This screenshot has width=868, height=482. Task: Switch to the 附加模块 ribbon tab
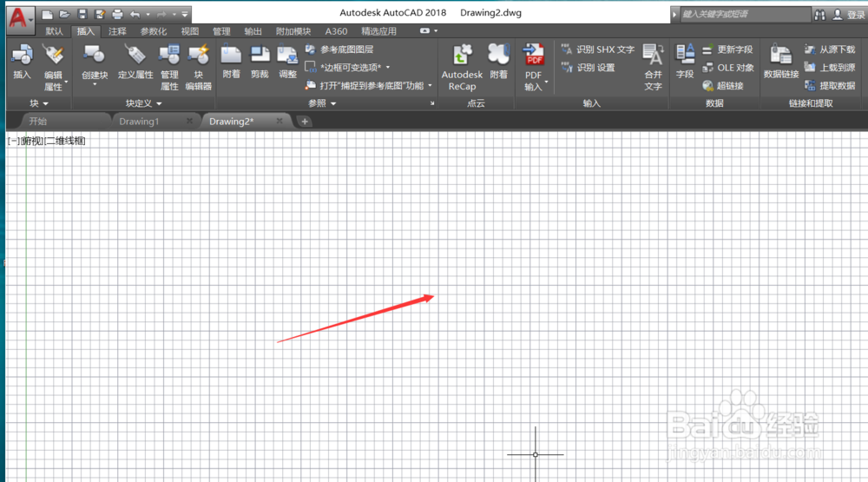[293, 31]
